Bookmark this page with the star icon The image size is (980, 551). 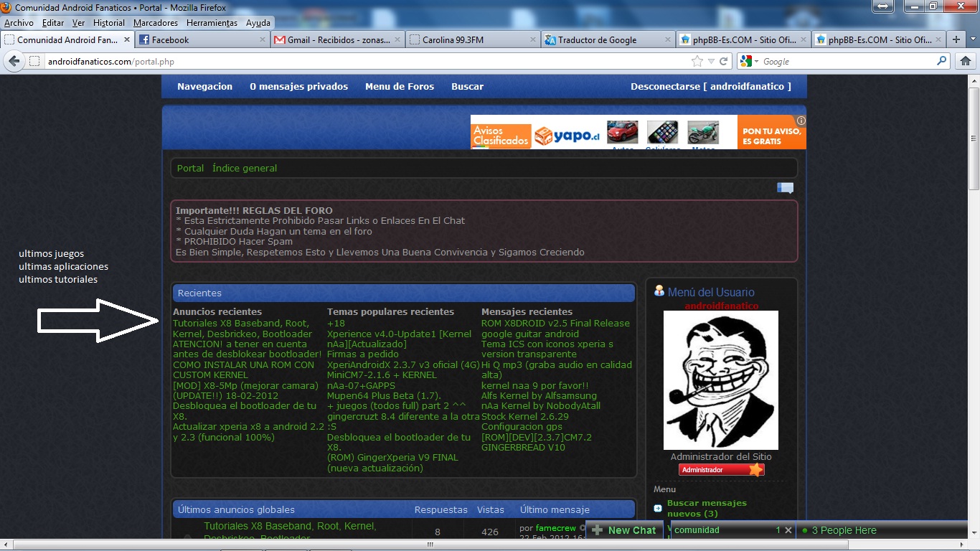(697, 62)
